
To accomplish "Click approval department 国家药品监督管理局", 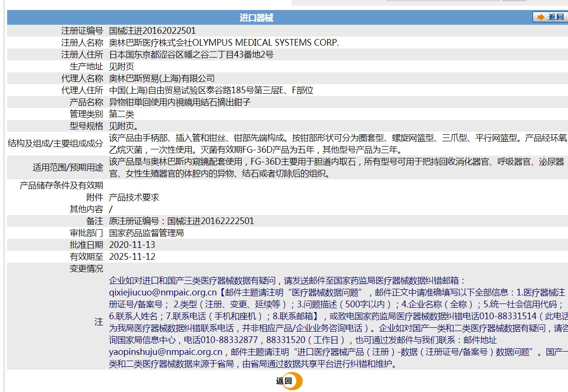I will (147, 233).
